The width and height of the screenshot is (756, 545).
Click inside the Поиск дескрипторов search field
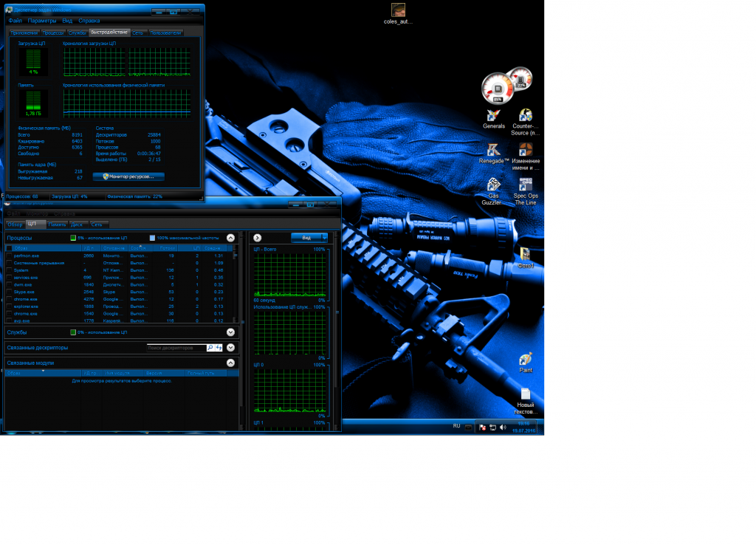(x=175, y=347)
